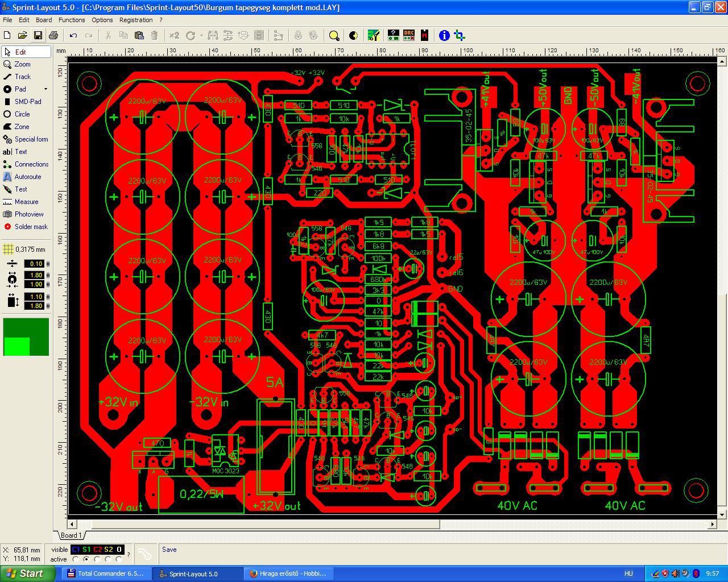
Task: Toggle C2 layer visibility
Action: (x=97, y=550)
